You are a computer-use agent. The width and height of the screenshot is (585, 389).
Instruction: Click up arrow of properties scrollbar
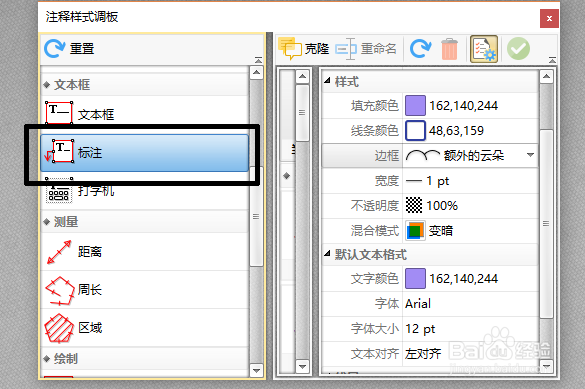(x=546, y=76)
